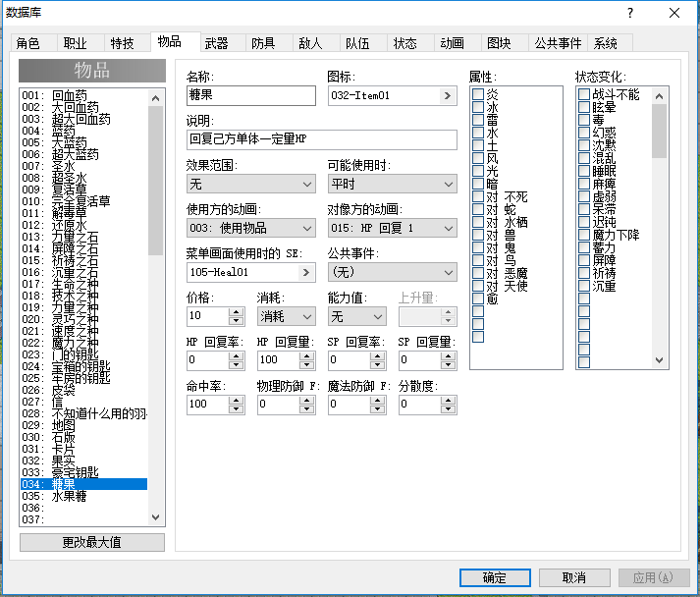Viewport: 700px width, 597px height.
Task: Open the 能力值 dropdown
Action: click(x=356, y=316)
